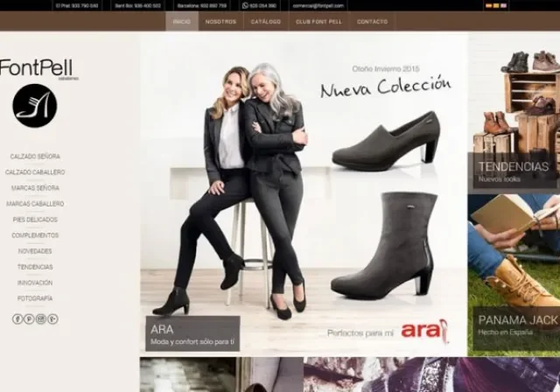Click the Otoño Invierno 2015 text
Image resolution: width=560 pixels, height=392 pixels.
pos(386,69)
